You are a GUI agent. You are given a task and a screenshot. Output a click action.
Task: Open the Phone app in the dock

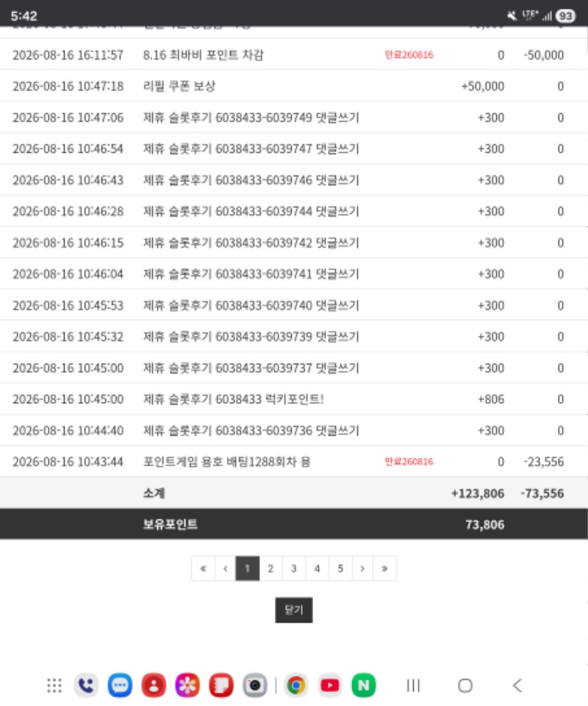86,685
